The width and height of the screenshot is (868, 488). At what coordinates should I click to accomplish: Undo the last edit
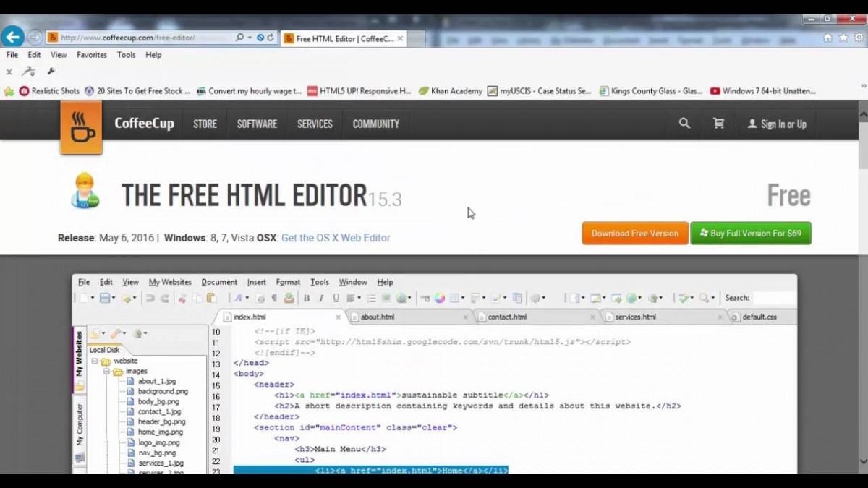[x=150, y=297]
